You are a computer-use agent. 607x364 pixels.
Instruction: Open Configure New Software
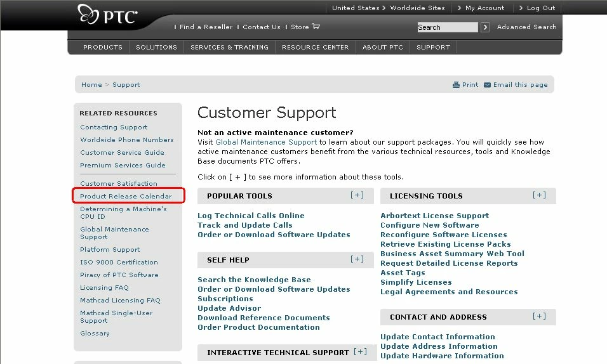(430, 225)
